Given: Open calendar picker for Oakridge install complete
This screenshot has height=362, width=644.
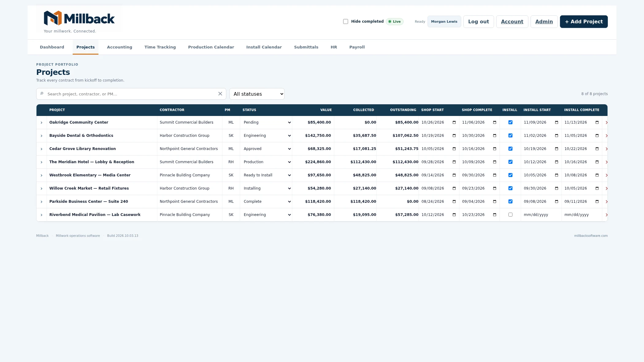Looking at the screenshot, I should (x=597, y=122).
